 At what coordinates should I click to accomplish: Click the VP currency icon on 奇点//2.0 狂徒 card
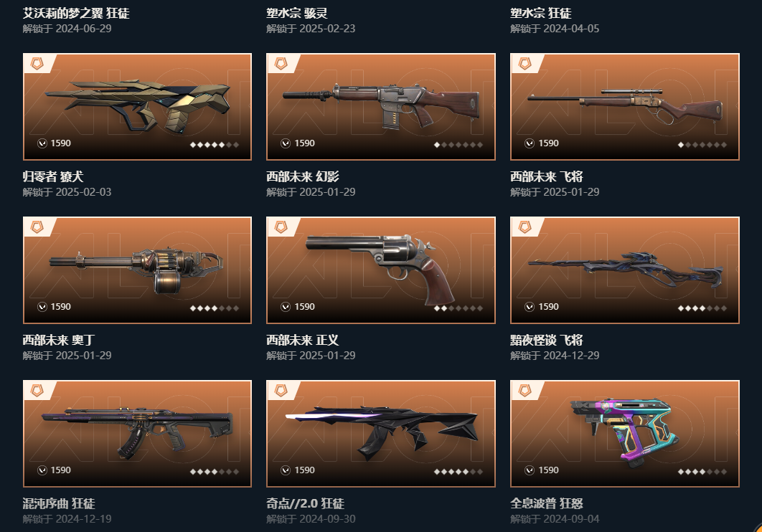(286, 470)
